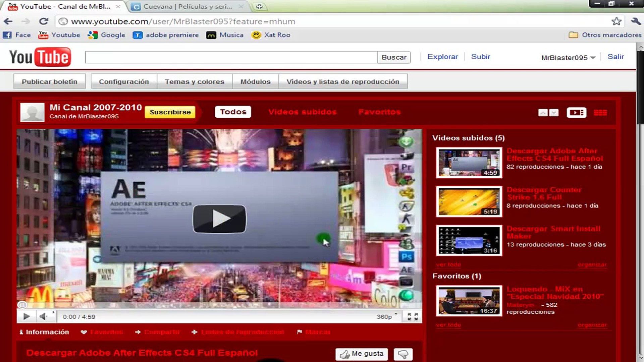Click the video progress bar scrubber
644x362 pixels.
(22, 305)
